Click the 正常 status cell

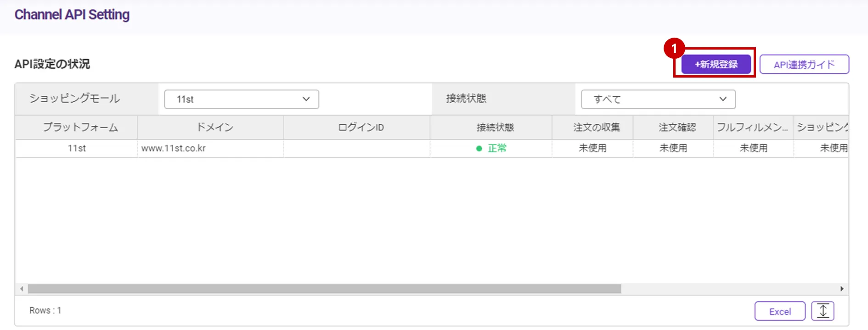(x=491, y=148)
